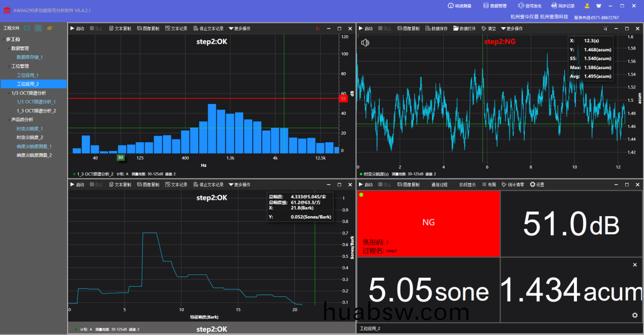Click the shirt skin icon in title bar
Image resolution: width=644 pixels, height=335 pixels.
coord(598,6)
